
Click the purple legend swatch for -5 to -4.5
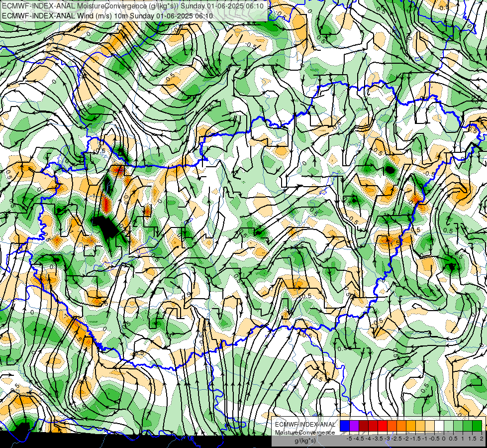click(354, 426)
